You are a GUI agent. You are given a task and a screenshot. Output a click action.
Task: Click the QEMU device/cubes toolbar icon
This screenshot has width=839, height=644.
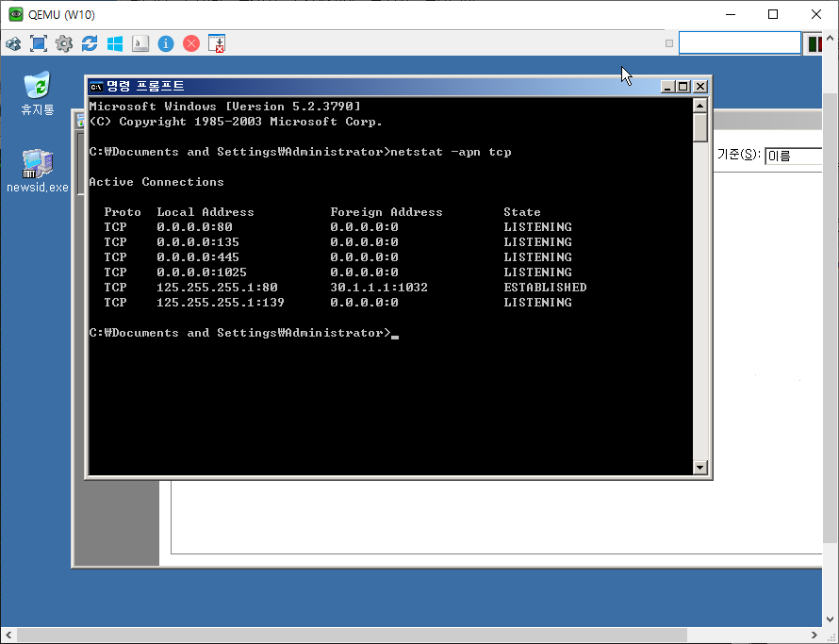(13, 43)
